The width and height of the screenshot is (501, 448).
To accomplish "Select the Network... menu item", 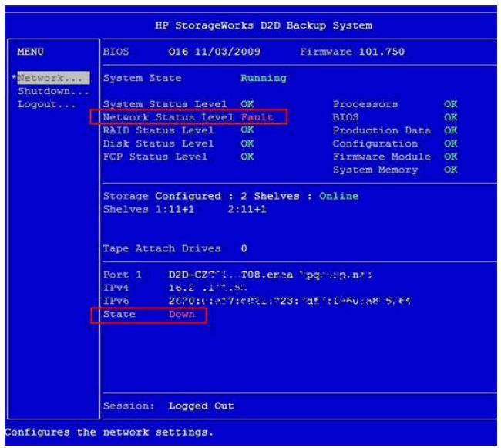I will coord(60,78).
